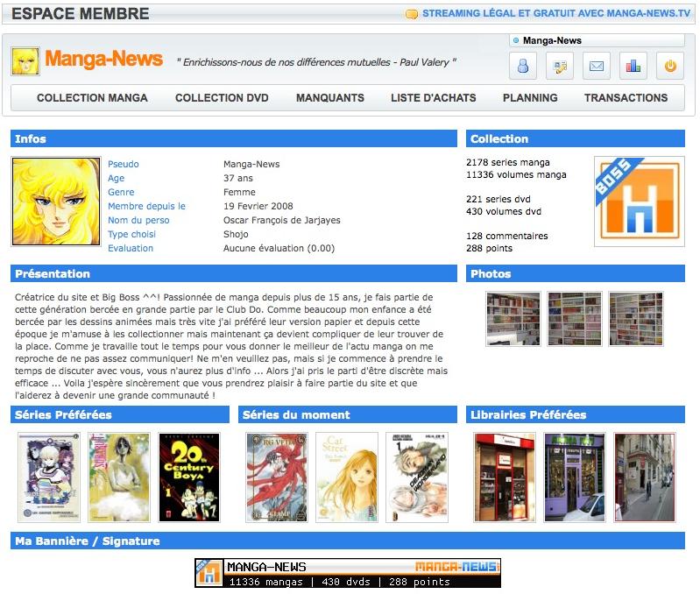Click the "288 points" text in Collection
700x594 pixels.
pyautogui.click(x=489, y=248)
